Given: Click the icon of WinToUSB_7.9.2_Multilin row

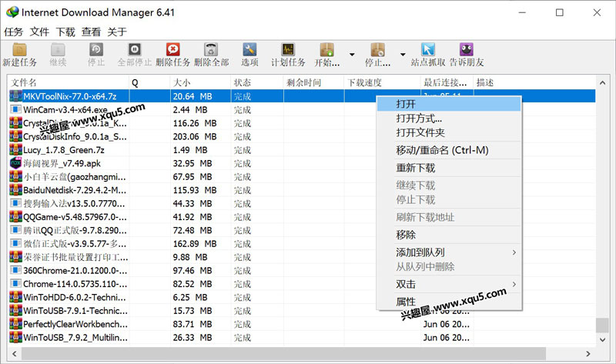Looking at the screenshot, I should coord(15,337).
